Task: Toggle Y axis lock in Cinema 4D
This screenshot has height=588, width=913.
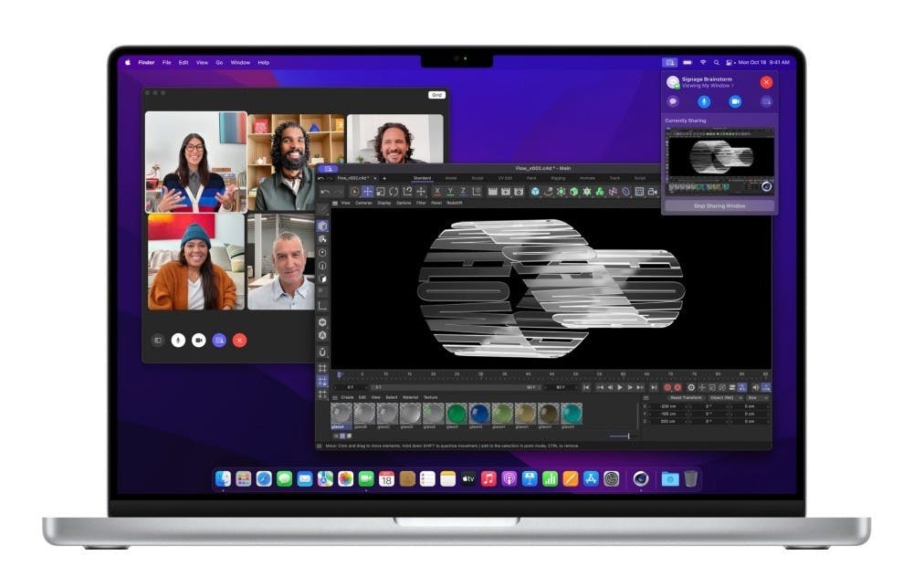Action: pos(450,192)
